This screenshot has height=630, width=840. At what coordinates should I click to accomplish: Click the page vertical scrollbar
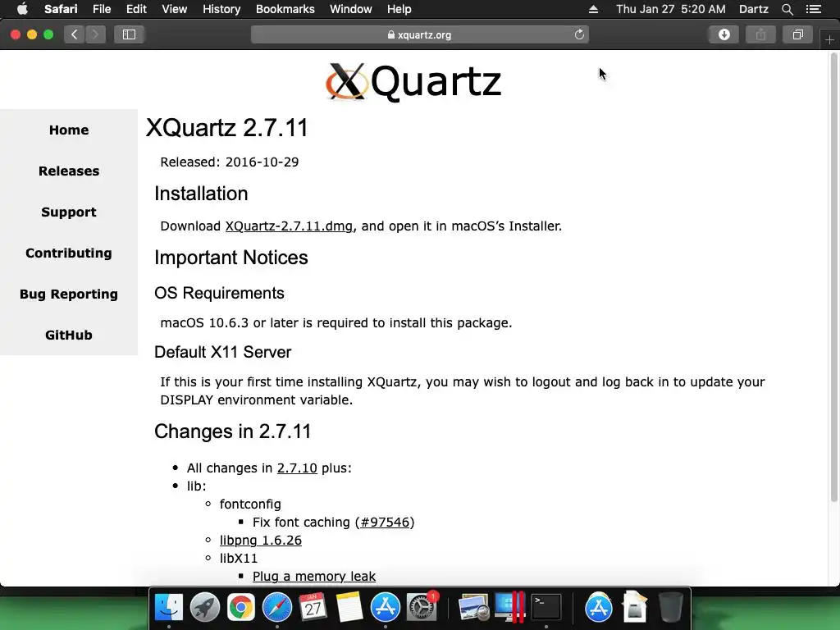[x=833, y=279]
